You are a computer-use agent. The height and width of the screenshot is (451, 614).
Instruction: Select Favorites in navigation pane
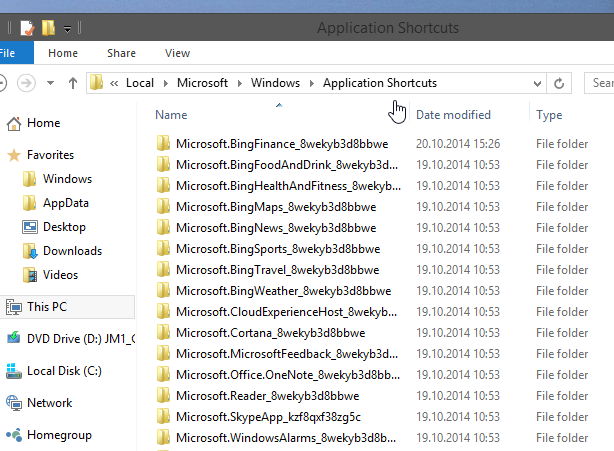(x=50, y=155)
